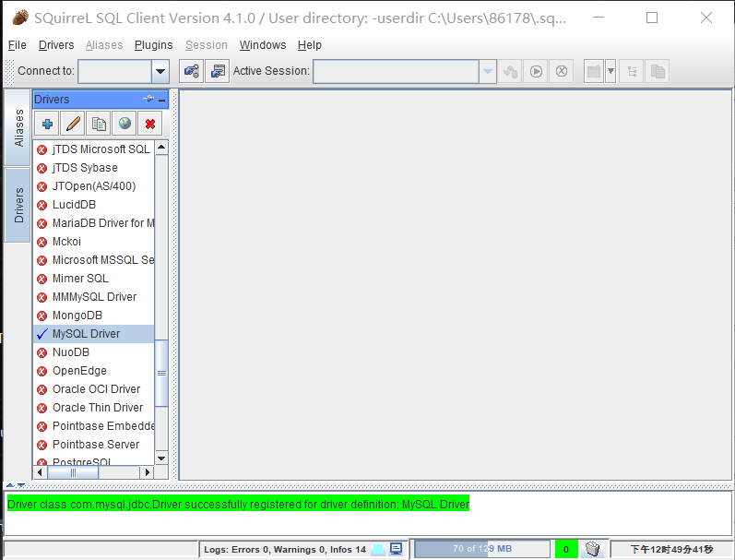Click the red error icon beside MongoDB

pos(42,316)
